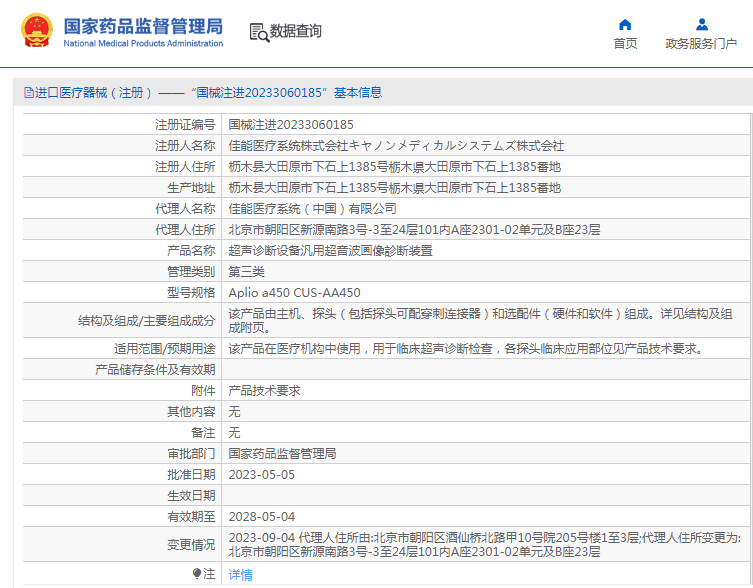Click the 管理类别 label
Viewport: 753px width, 588px height.
(x=191, y=272)
